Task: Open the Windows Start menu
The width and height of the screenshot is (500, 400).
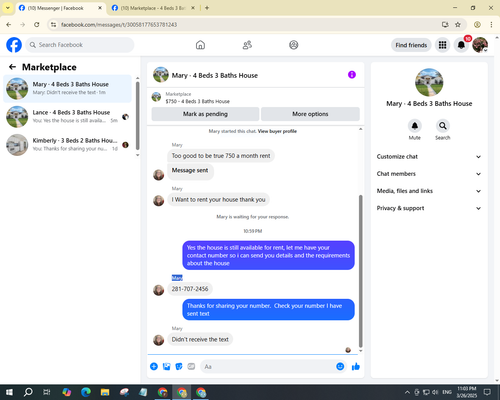Action: [x=9, y=392]
